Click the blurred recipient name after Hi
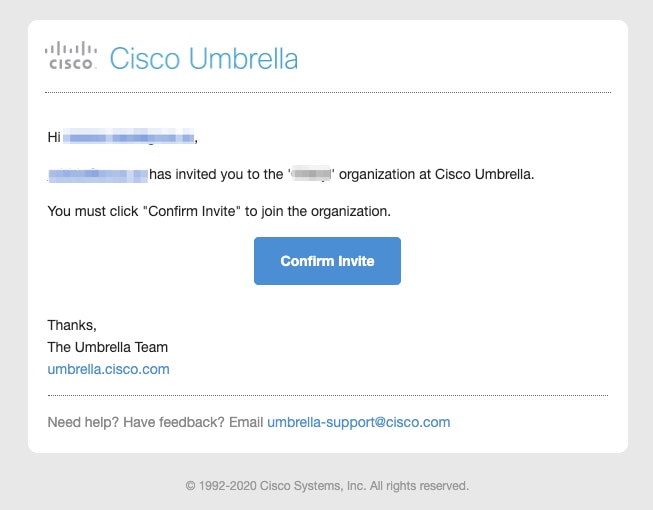 click(x=130, y=136)
